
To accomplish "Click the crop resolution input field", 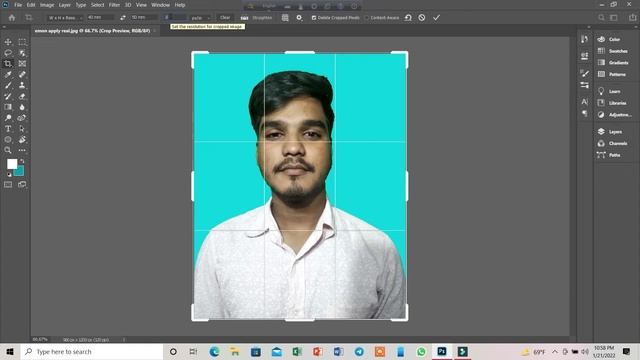I will (175, 18).
